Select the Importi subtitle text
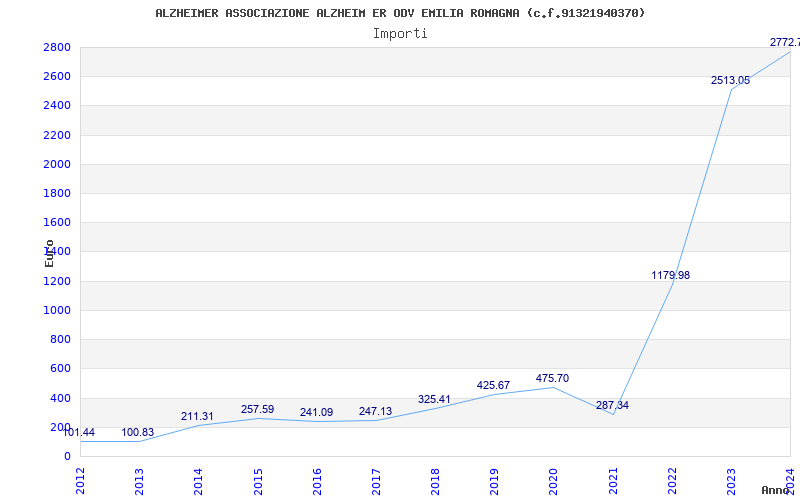Image resolution: width=800 pixels, height=500 pixels. pos(400,34)
